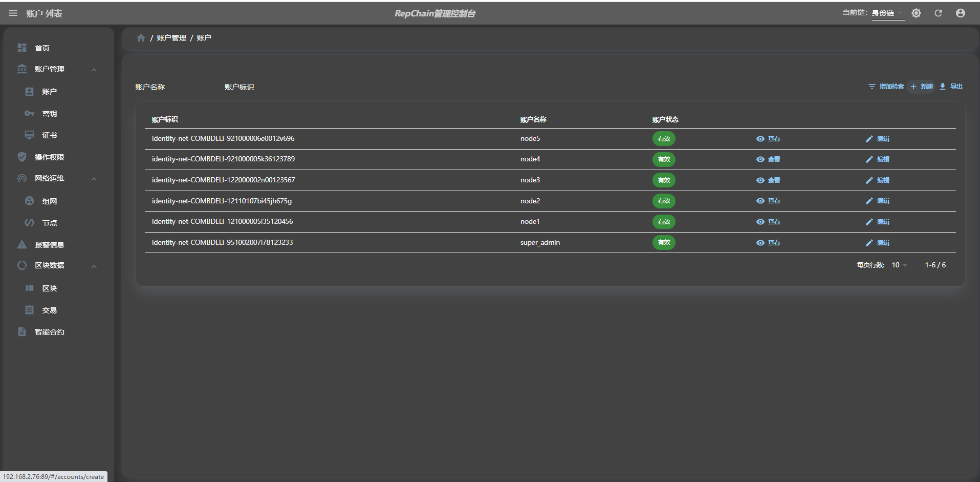Click the 区块数据 circle icon
Screen dimensions: 980x482
pyautogui.click(x=22, y=265)
